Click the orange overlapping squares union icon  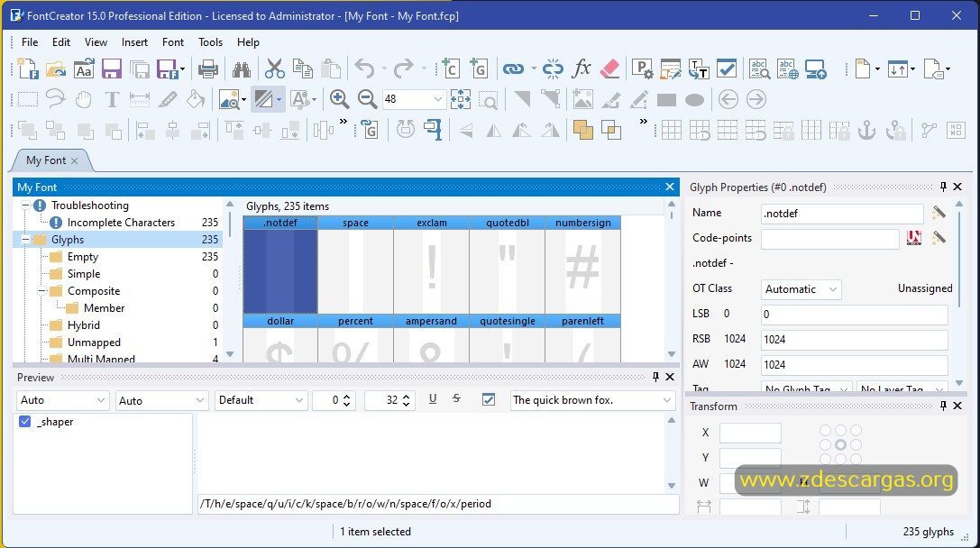582,130
